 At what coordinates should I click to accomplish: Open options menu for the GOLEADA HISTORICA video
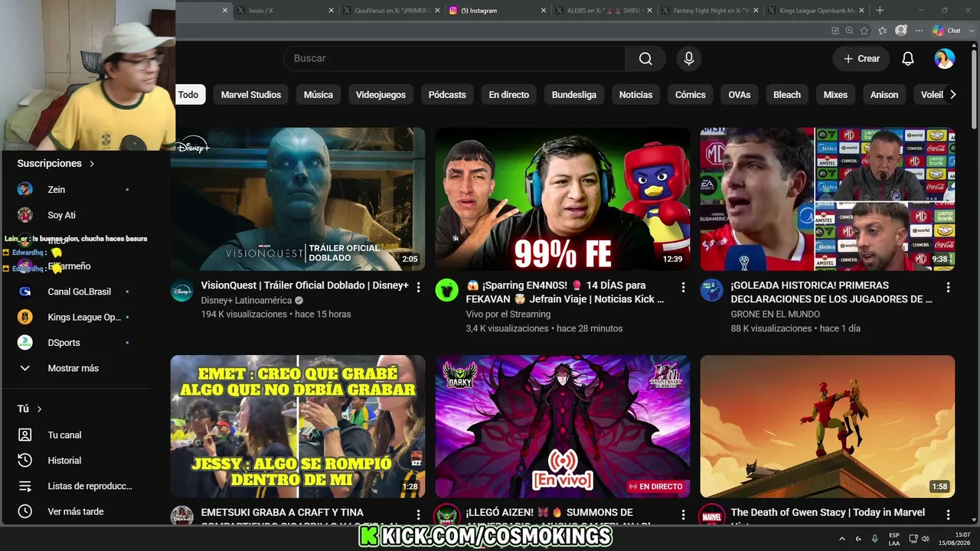point(948,288)
